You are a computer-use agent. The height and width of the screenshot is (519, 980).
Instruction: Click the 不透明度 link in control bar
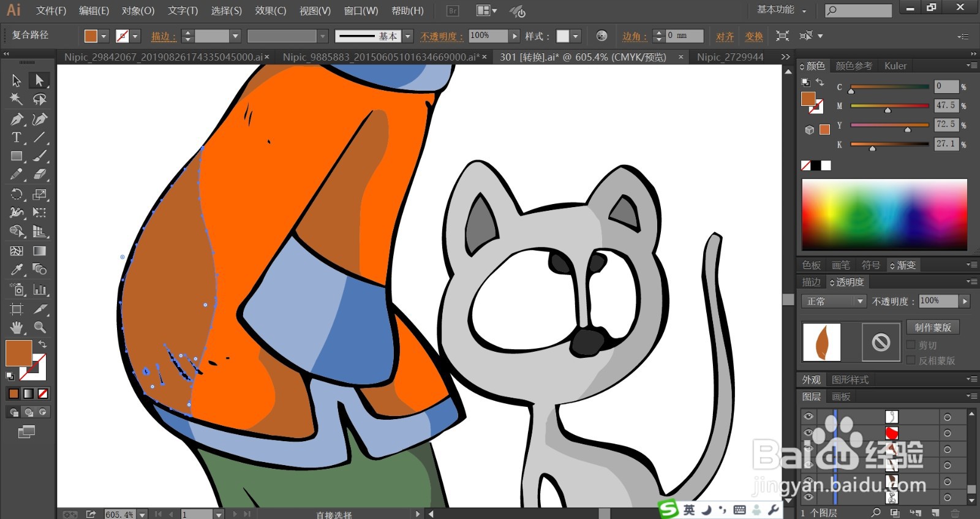click(x=442, y=36)
